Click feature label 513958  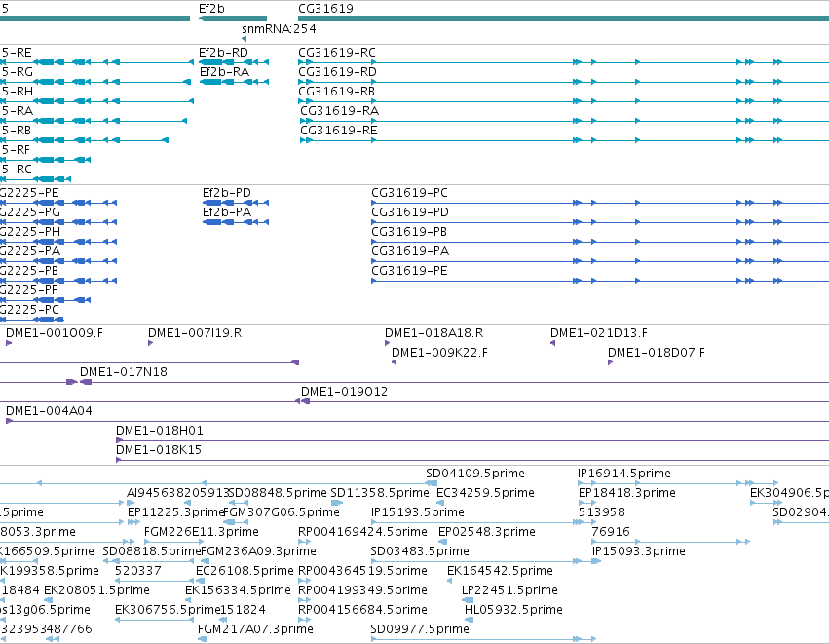tap(602, 512)
